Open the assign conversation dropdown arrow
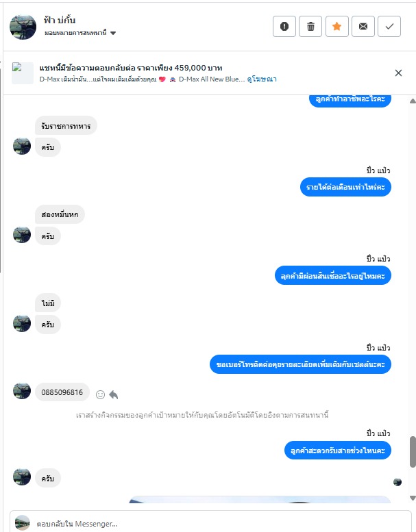Screen dimensions: 416x532 coord(113,34)
